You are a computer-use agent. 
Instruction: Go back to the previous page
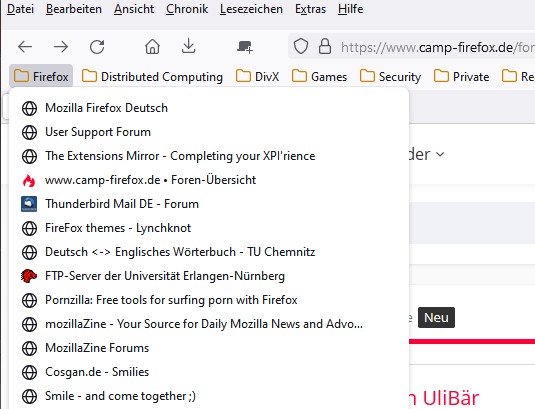coord(25,47)
